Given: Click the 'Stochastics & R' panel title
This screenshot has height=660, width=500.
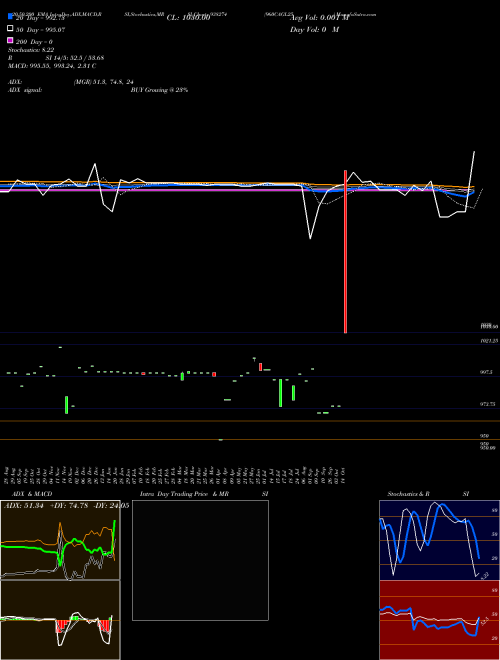Looking at the screenshot, I should [x=408, y=494].
